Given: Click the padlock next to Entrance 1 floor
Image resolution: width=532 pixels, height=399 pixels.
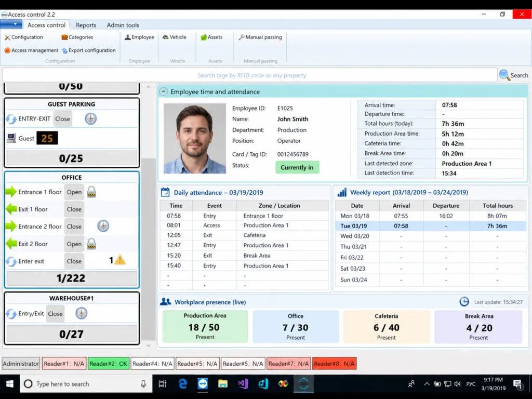Looking at the screenshot, I should point(91,192).
